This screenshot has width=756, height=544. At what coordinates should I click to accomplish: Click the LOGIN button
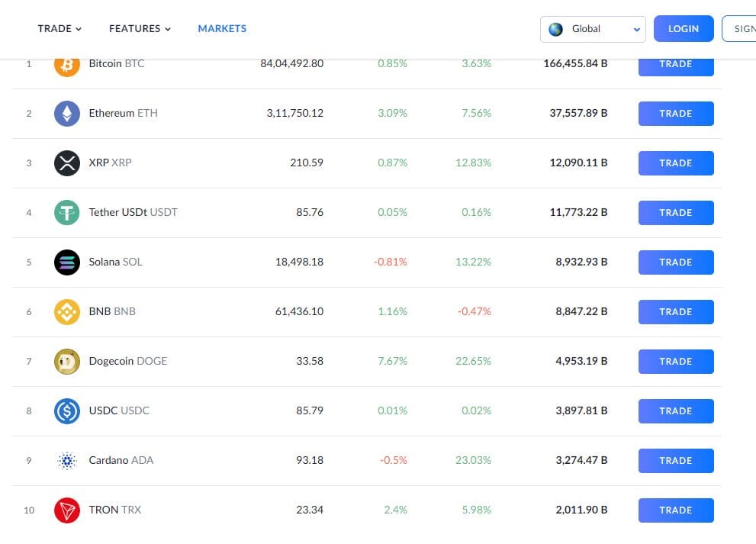click(684, 28)
